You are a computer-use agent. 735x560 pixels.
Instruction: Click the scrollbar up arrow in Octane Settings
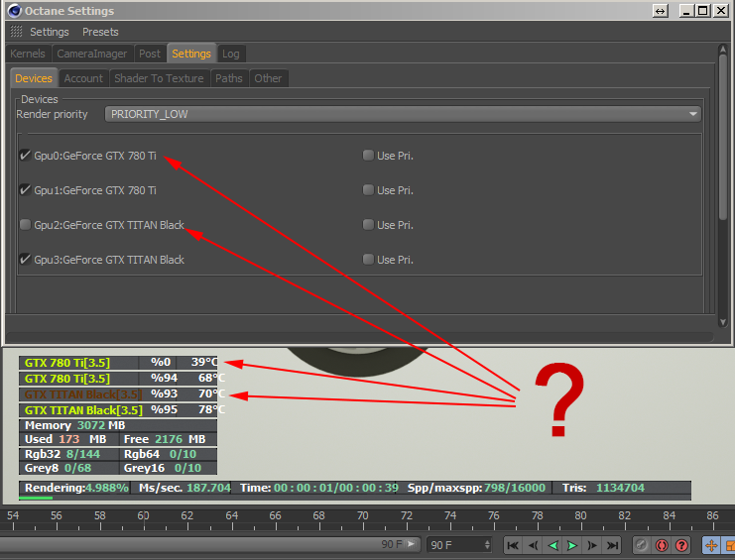(723, 50)
